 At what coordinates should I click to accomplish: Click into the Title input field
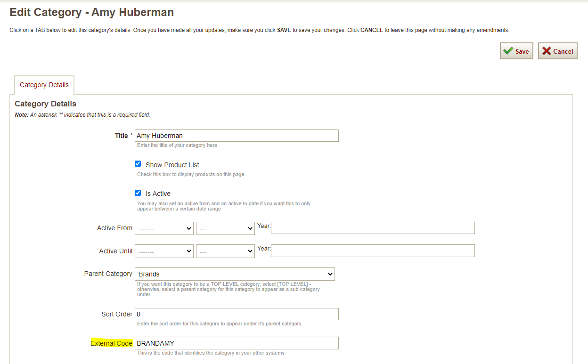tap(237, 136)
